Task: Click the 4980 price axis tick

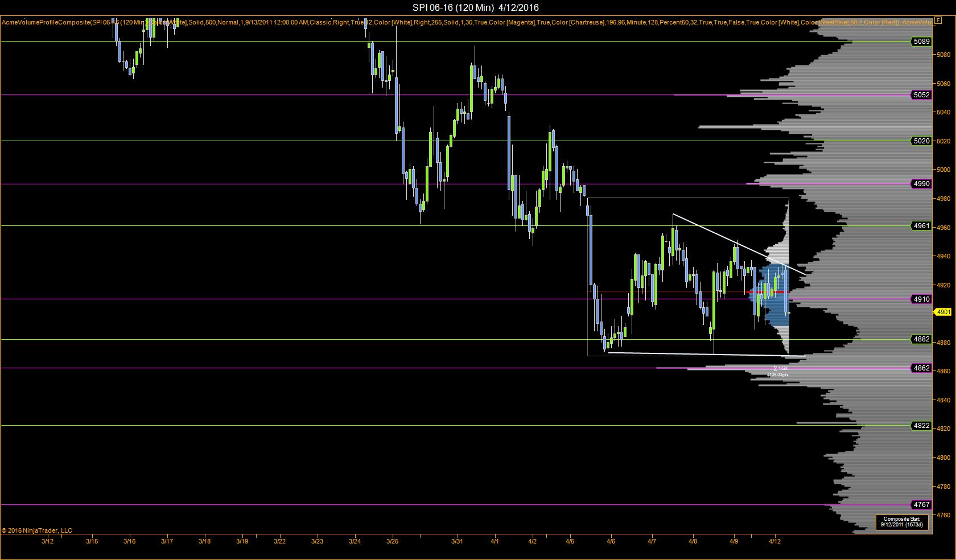Action: point(943,199)
